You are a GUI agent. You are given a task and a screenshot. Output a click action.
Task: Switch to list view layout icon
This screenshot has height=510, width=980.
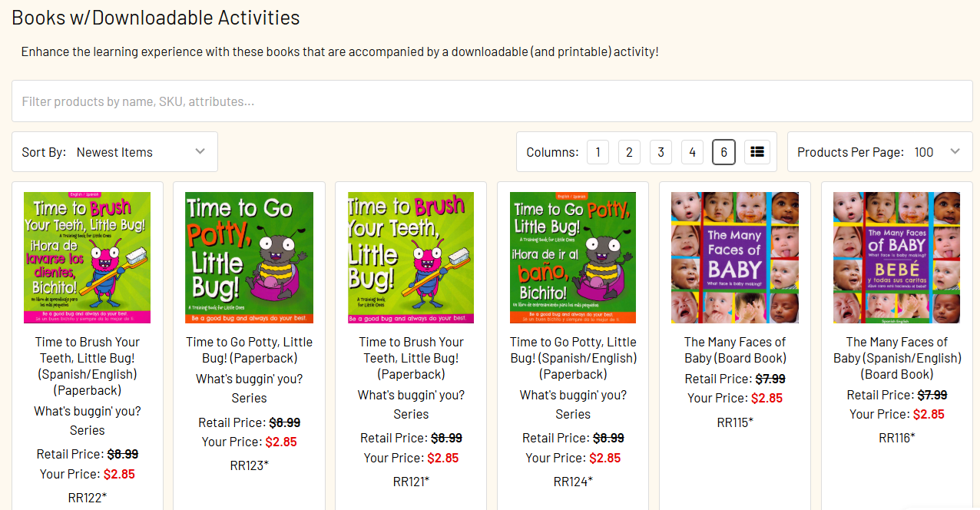(757, 152)
